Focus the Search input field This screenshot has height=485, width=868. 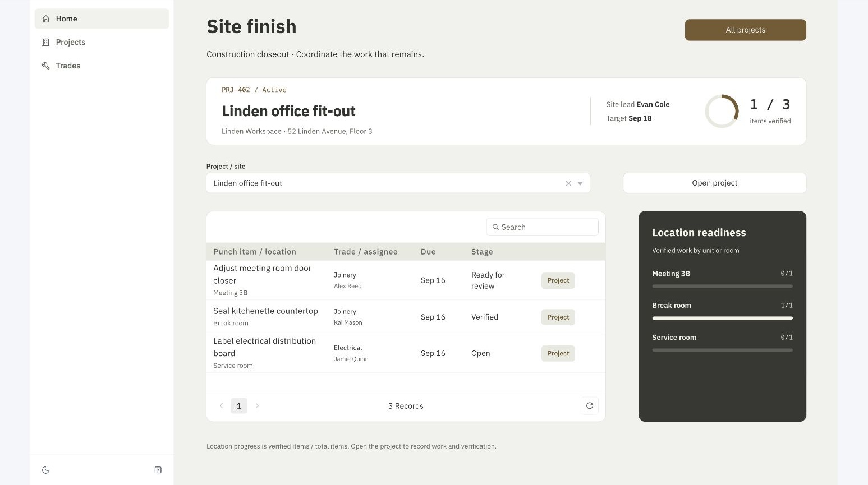[543, 227]
